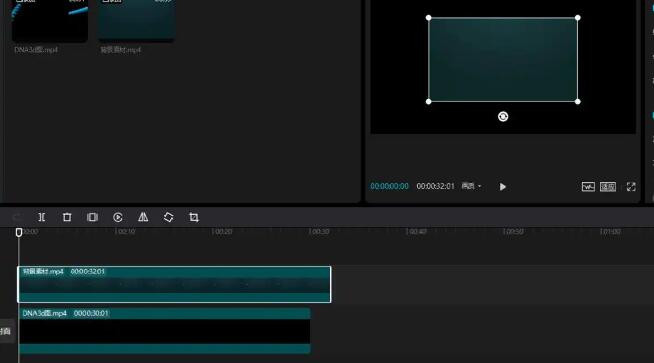This screenshot has width=654, height=363.
Task: Play the preview video
Action: tap(503, 187)
